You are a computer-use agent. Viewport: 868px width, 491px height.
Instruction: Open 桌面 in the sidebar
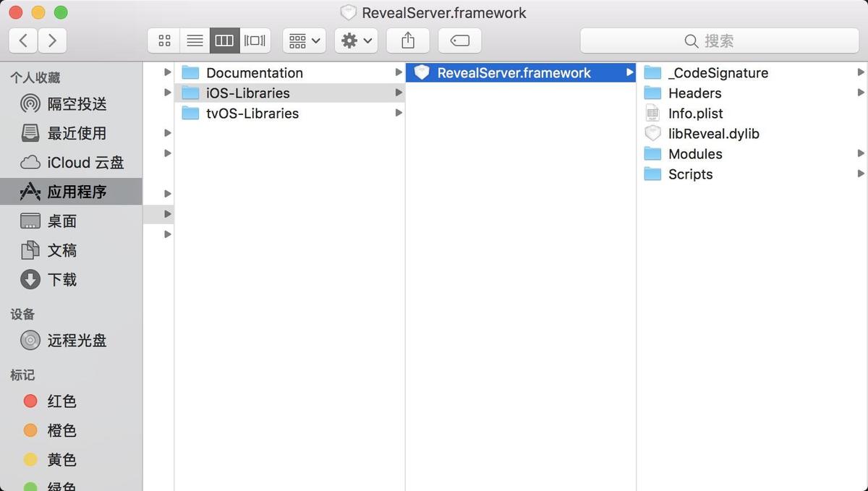click(71, 221)
